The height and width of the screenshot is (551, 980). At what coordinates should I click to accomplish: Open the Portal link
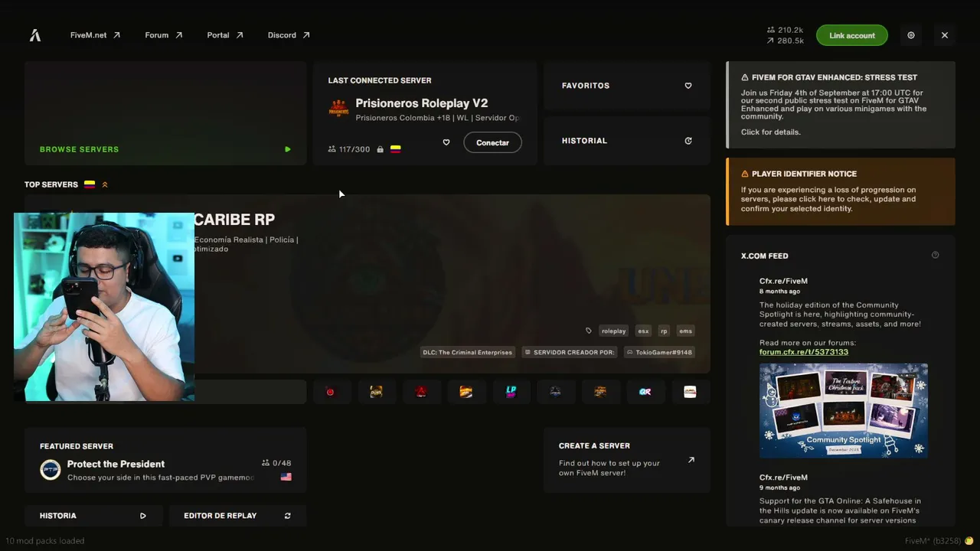[225, 35]
